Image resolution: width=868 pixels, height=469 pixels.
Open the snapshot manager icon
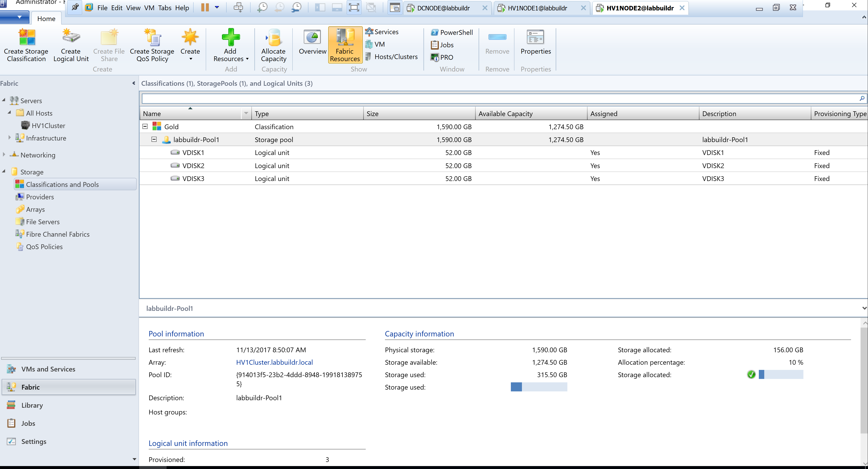coord(296,7)
